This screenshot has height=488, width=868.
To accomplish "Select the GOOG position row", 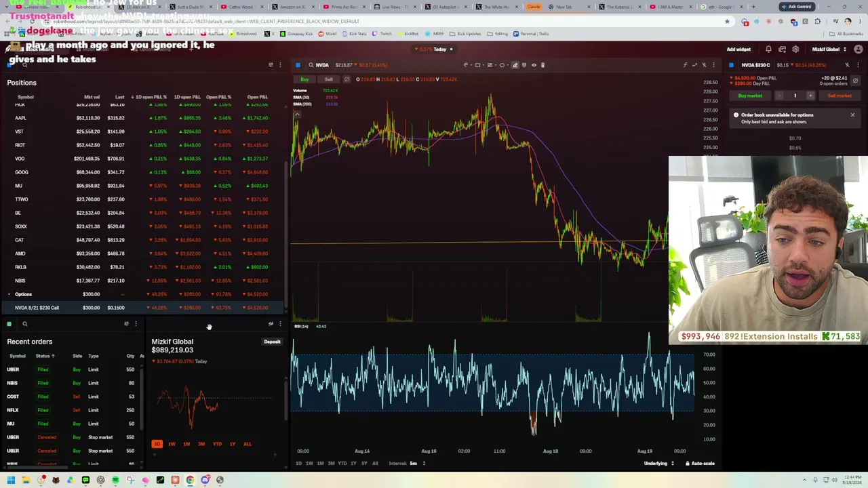I will pos(142,172).
